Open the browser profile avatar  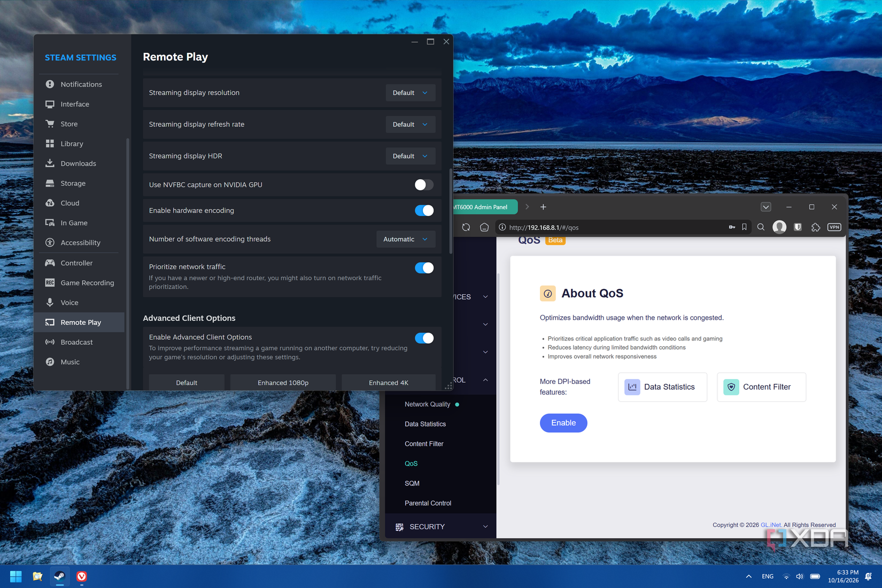click(779, 227)
